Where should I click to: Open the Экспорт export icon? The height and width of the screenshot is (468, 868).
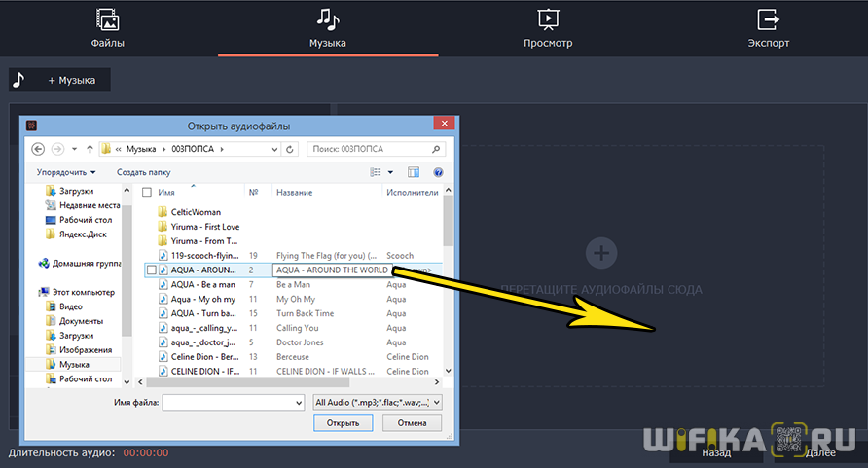coord(768,19)
